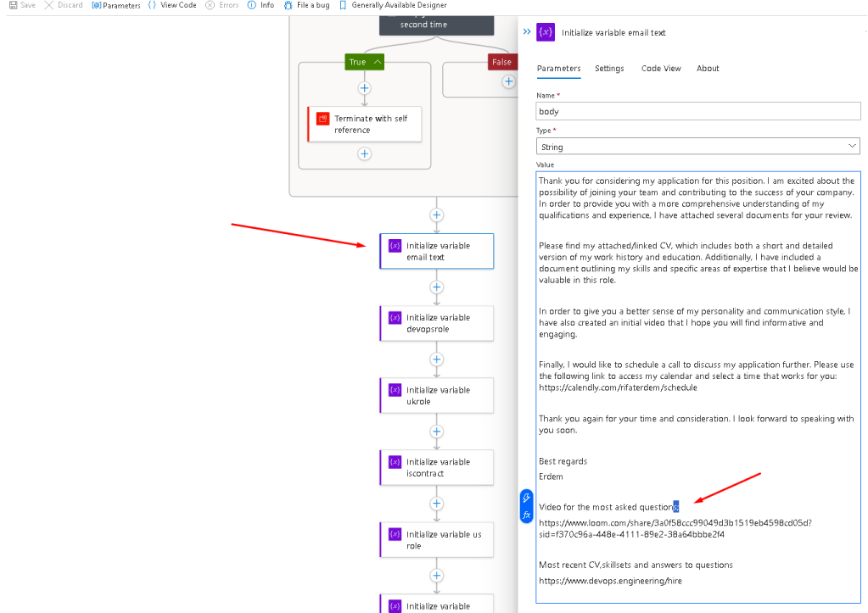The width and height of the screenshot is (868, 613).
Task: Click the purple variable icon in panel header
Action: coord(546,32)
